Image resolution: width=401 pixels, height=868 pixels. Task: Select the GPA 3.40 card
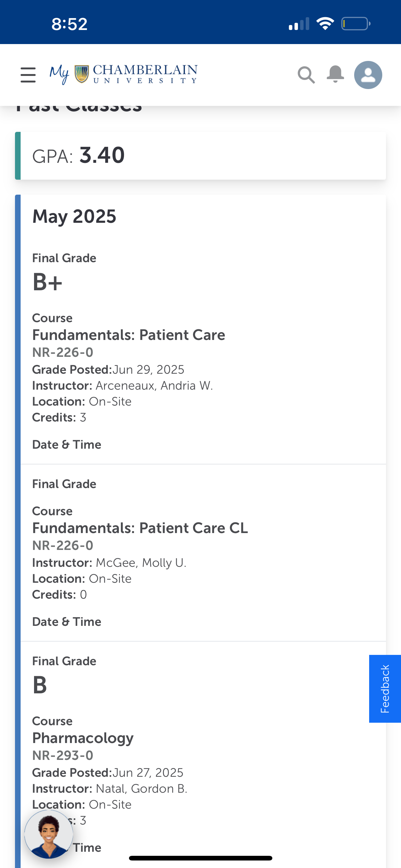[200, 156]
